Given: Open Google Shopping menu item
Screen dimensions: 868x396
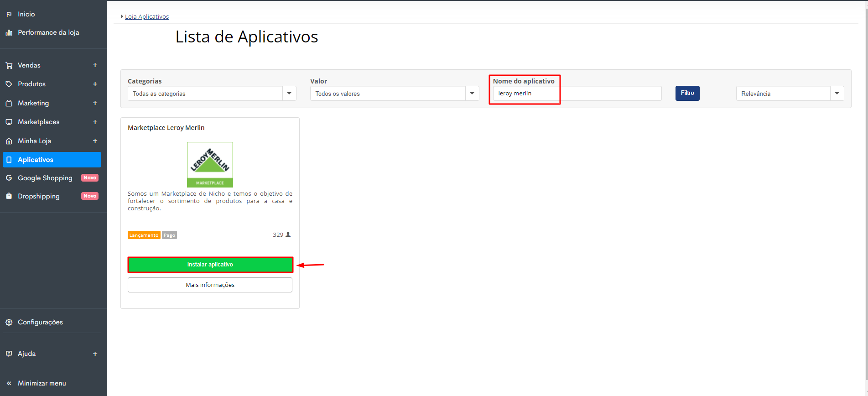Looking at the screenshot, I should click(x=45, y=178).
